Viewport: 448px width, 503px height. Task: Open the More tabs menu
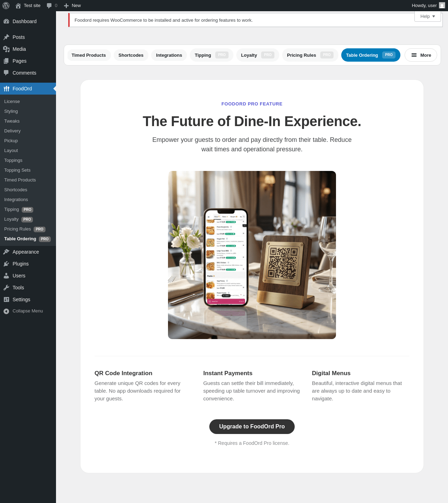(x=421, y=55)
